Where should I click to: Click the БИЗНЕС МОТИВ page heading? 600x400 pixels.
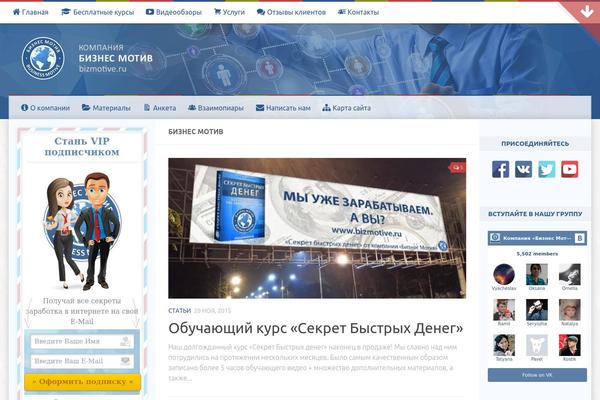pyautogui.click(x=196, y=132)
